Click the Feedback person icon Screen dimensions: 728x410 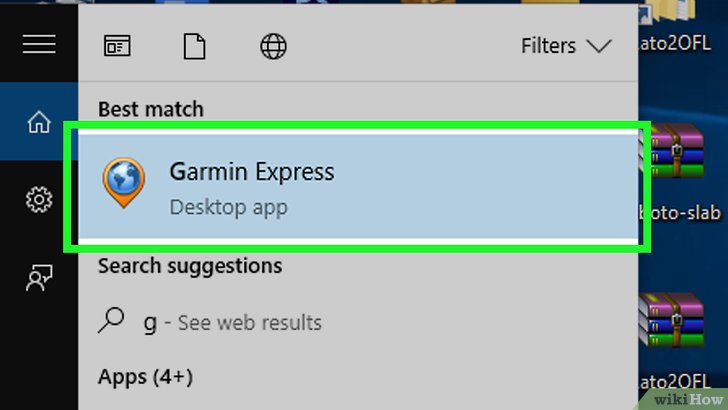pos(39,278)
